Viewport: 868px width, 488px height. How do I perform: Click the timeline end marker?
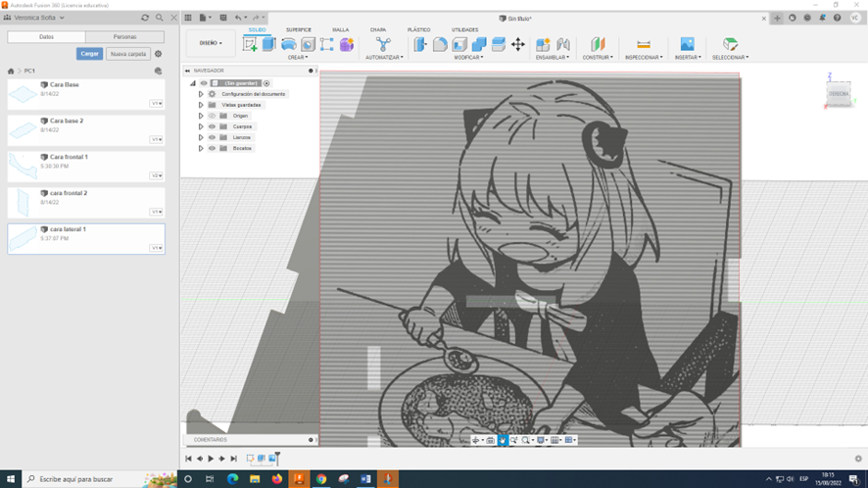[x=277, y=458]
